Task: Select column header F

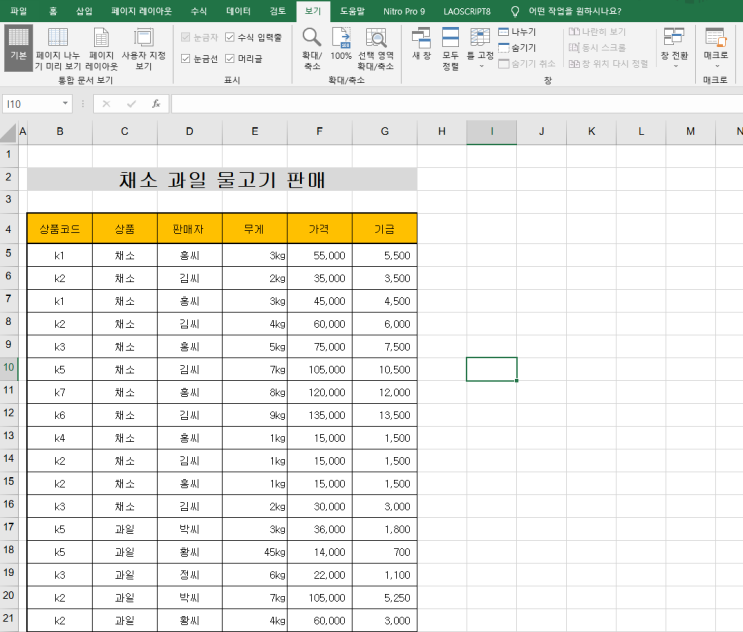Action: coord(319,132)
